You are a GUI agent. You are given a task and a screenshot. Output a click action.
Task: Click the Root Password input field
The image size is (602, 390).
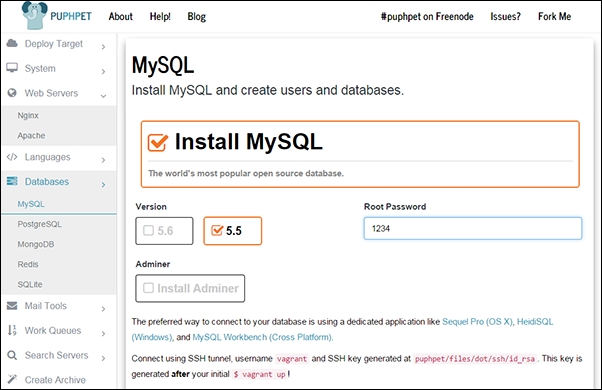click(x=473, y=228)
